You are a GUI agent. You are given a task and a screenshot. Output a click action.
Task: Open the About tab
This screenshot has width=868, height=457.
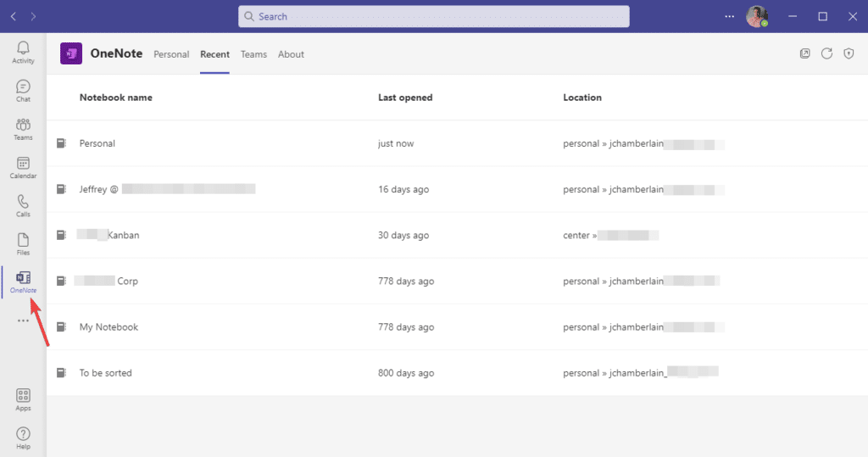click(x=291, y=54)
